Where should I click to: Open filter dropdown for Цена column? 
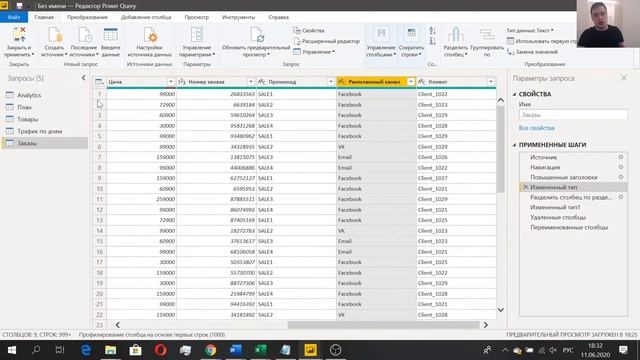[x=171, y=82]
